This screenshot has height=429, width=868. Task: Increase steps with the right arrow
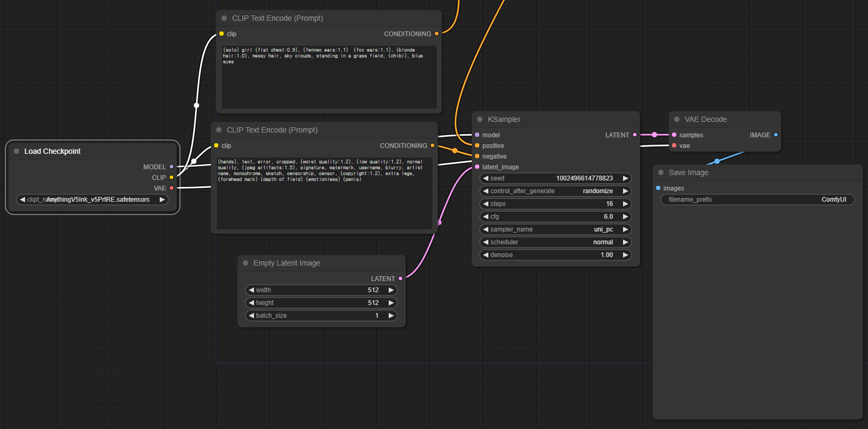click(x=625, y=204)
